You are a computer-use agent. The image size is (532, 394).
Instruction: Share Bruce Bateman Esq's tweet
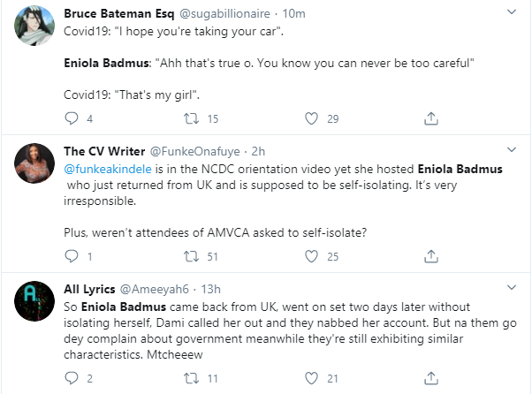pos(430,118)
